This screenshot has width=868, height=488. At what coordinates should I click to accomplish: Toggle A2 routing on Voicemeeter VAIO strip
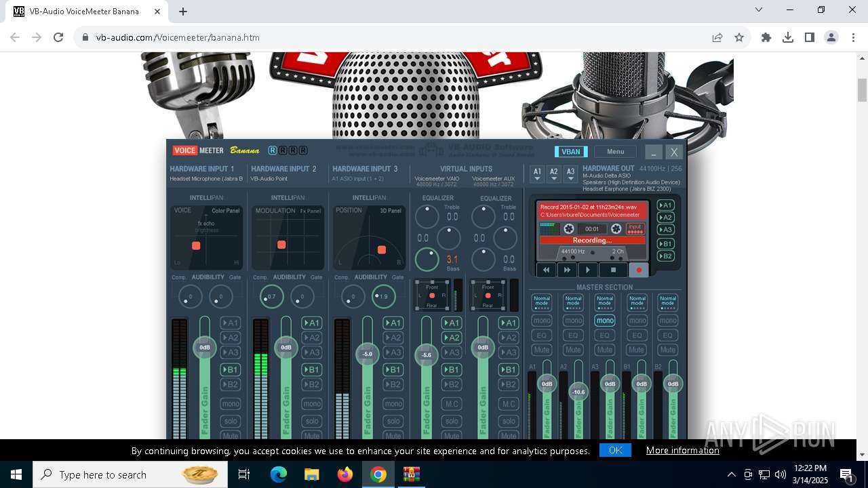[x=452, y=338]
